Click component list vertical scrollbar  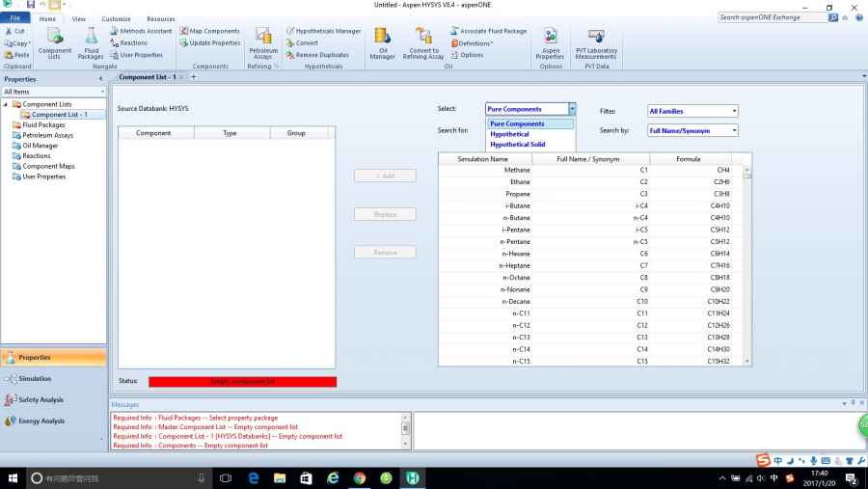pos(746,266)
